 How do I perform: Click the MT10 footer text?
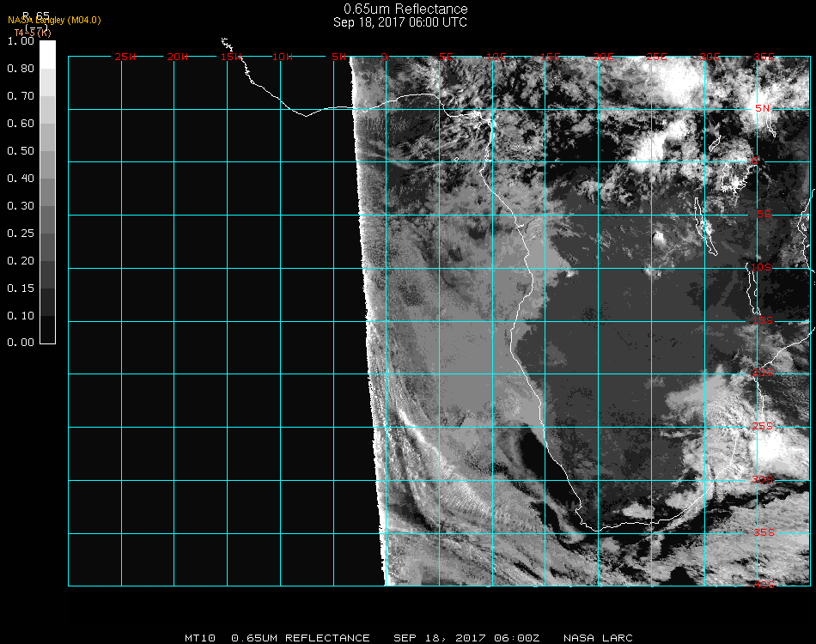click(200, 638)
